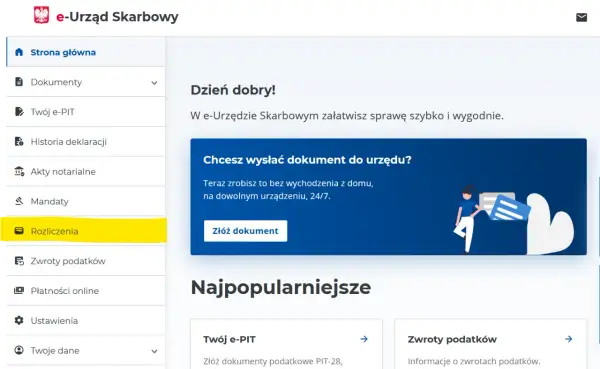Click 'Chcesz wysłać dokument do urzędu?' heading
Screen dimensions: 600x369
coord(307,160)
